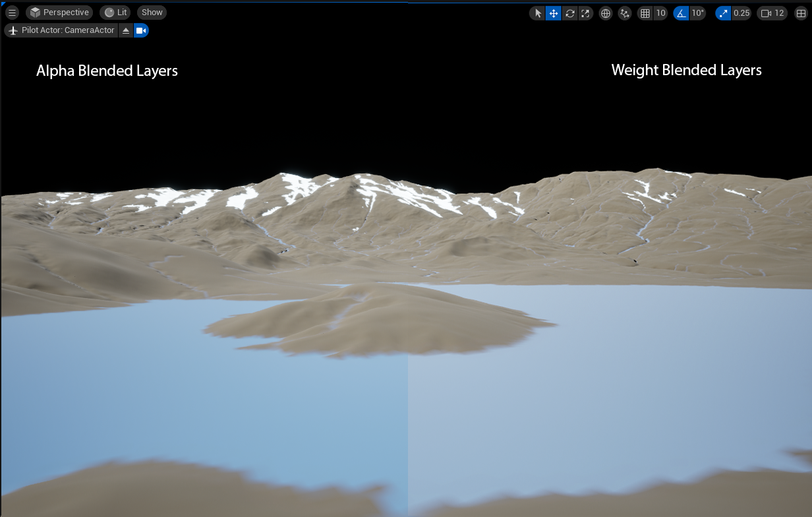
Task: Adjust camera speed setting 12
Action: [x=772, y=13]
